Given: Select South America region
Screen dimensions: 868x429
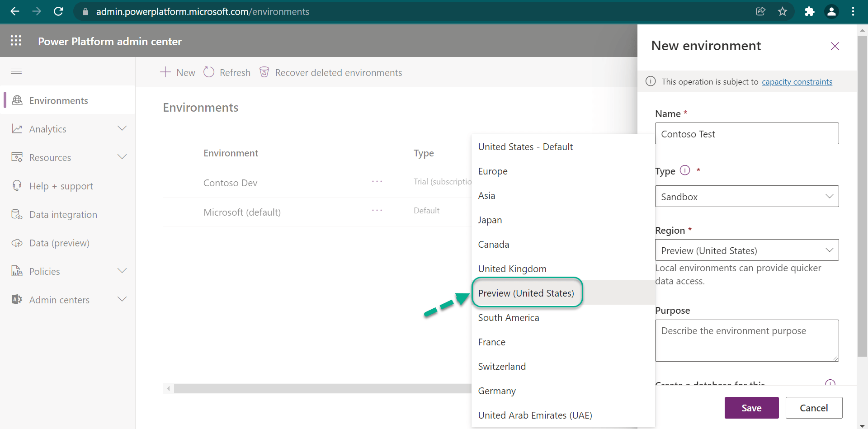Looking at the screenshot, I should 563,317.
